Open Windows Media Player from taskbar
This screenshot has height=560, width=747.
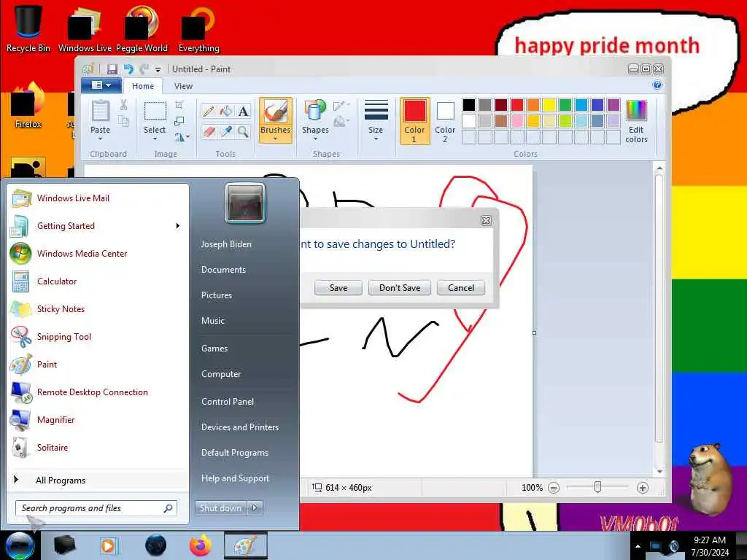click(108, 545)
